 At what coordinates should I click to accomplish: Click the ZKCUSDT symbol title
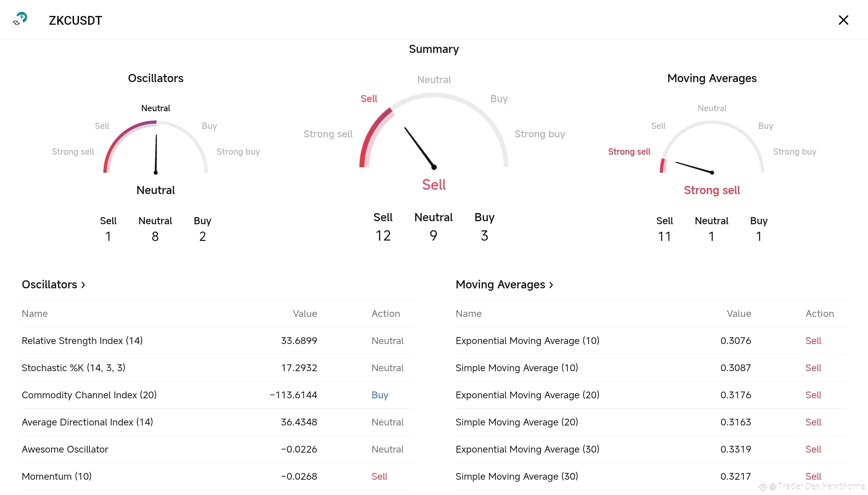pyautogui.click(x=75, y=20)
